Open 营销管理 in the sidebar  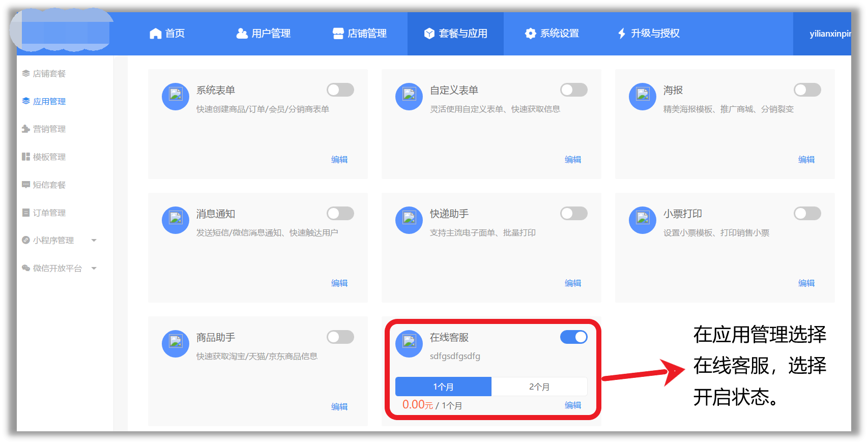[x=49, y=129]
